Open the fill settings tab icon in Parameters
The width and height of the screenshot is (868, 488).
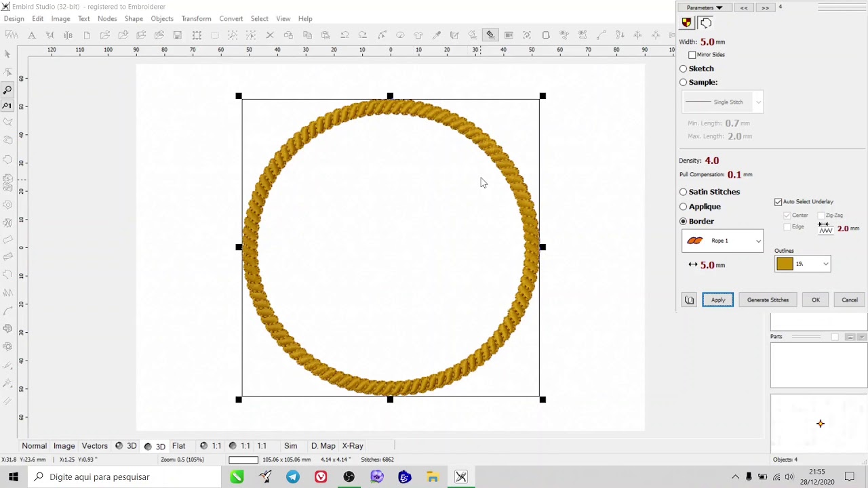687,23
